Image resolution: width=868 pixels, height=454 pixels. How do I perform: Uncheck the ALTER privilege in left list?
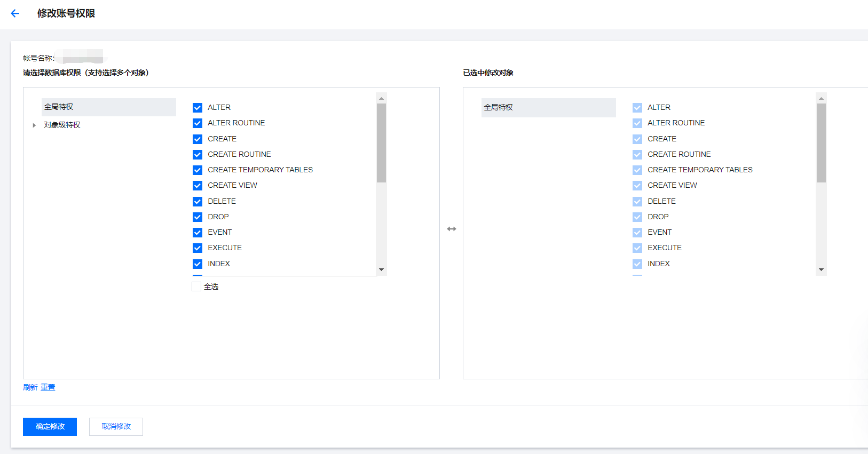pos(198,108)
